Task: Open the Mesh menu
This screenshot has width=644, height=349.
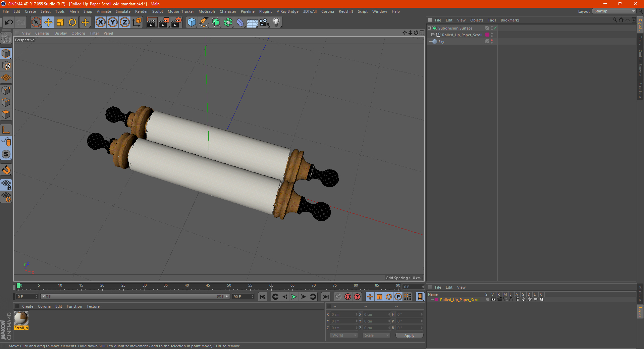Action: point(74,11)
